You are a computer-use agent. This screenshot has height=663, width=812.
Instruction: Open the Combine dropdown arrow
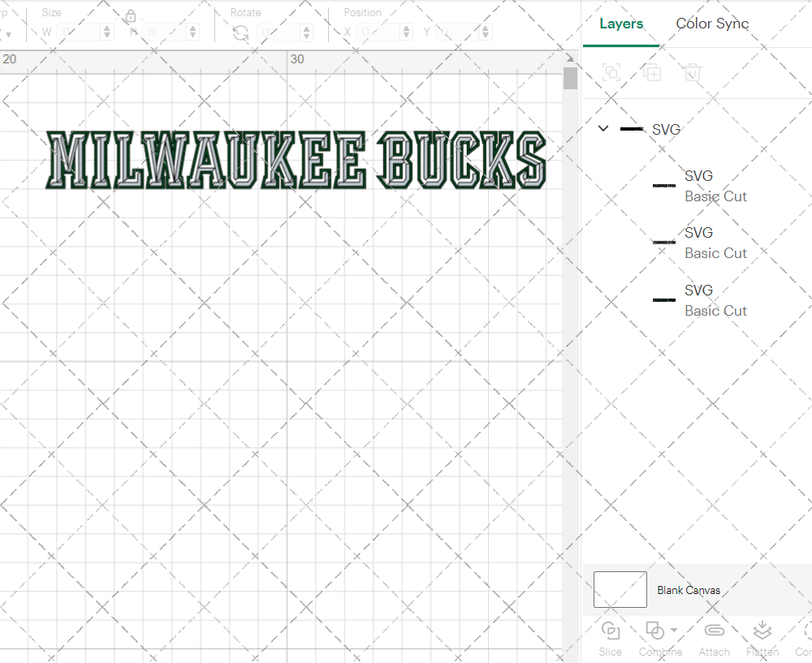coord(674,630)
